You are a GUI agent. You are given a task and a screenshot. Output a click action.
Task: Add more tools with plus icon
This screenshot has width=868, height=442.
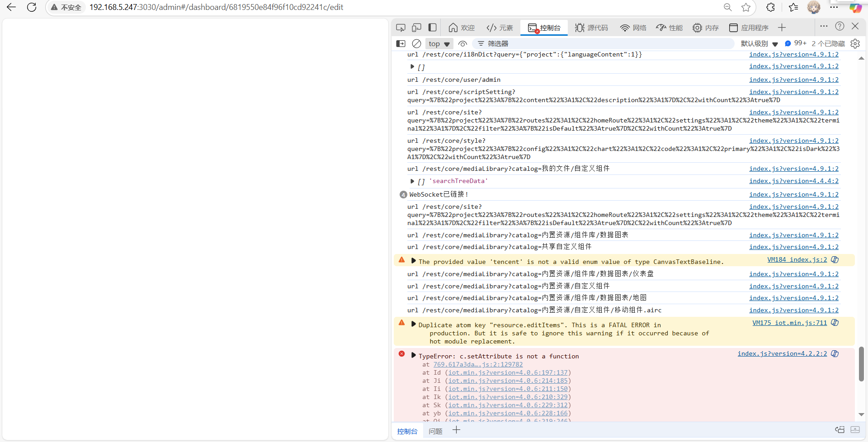coord(782,28)
